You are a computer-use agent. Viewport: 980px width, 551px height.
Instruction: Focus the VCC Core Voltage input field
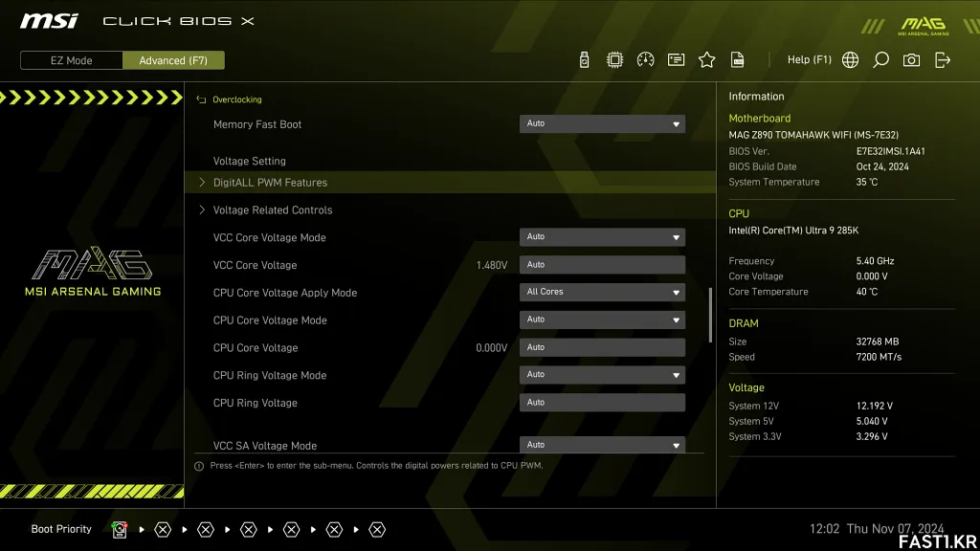[602, 264]
